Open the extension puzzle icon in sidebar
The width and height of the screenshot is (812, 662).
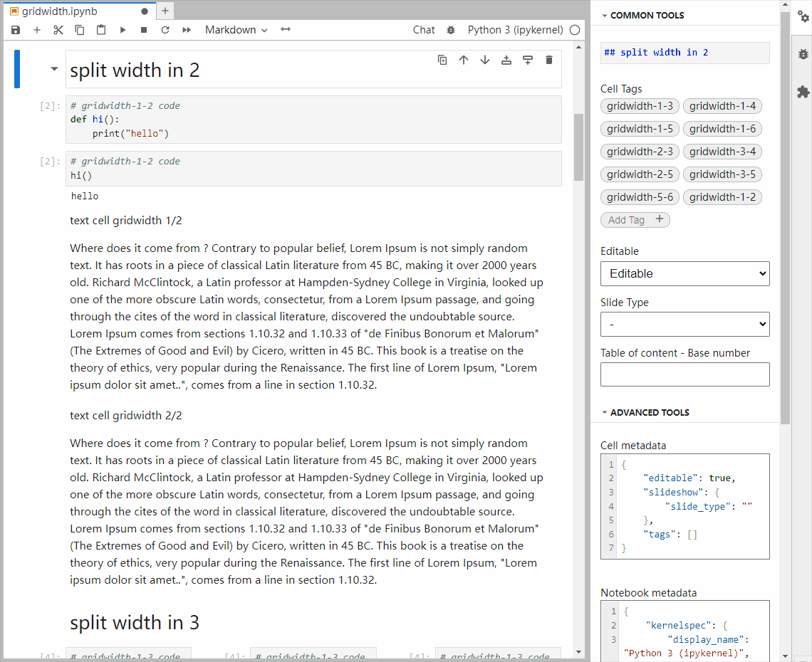(803, 92)
